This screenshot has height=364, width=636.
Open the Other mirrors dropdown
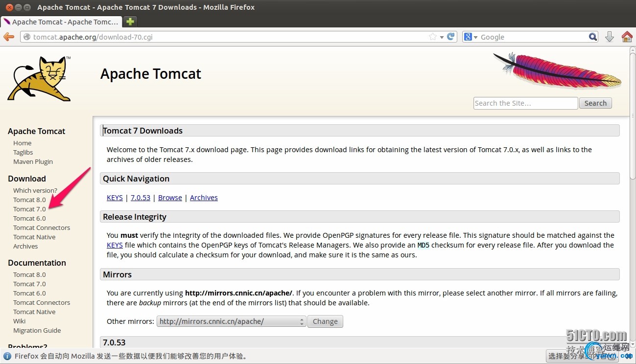[x=231, y=321]
